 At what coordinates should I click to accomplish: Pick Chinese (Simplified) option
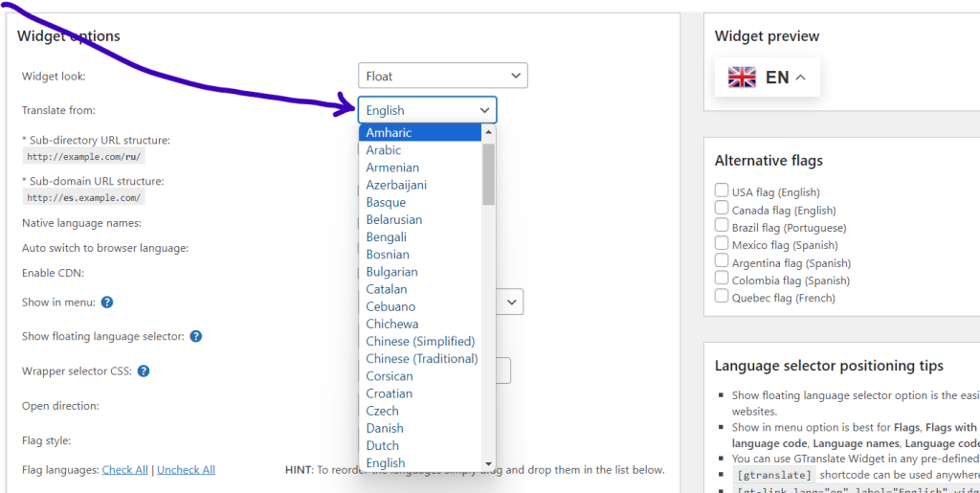(x=420, y=341)
